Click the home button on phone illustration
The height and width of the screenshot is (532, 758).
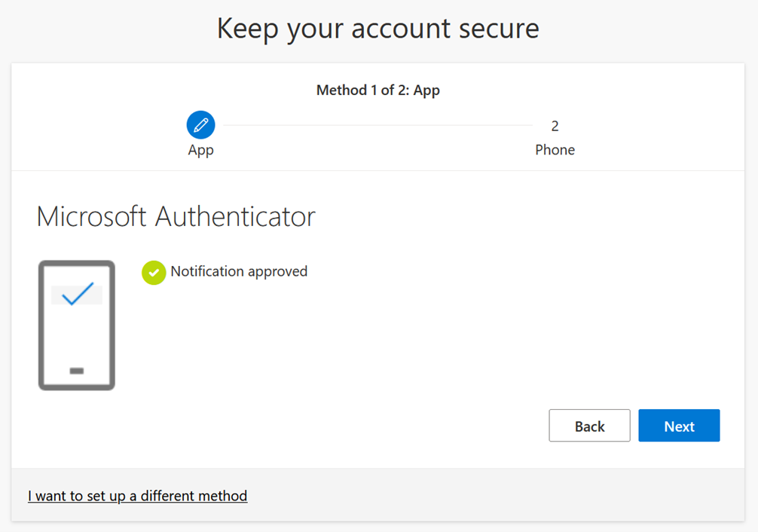(76, 371)
